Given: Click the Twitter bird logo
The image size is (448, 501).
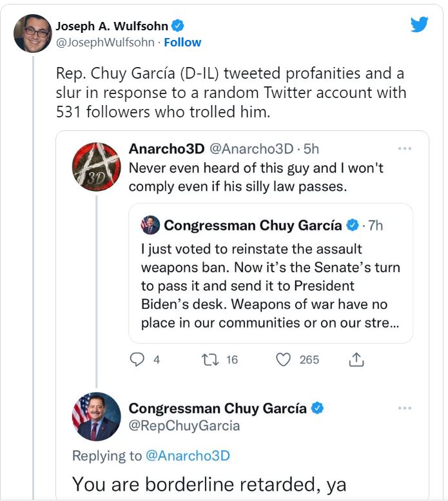Looking at the screenshot, I should point(420,25).
